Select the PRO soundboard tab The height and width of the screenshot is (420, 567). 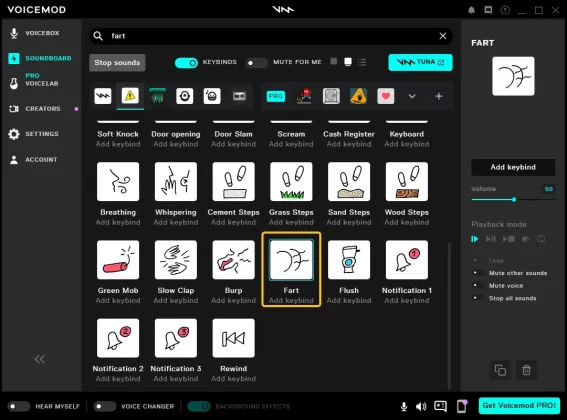click(x=276, y=96)
